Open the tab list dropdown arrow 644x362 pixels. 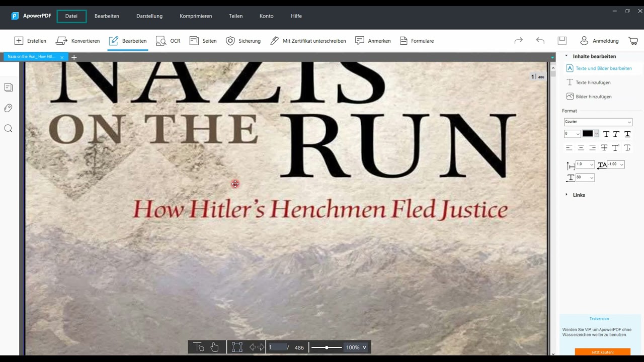(552, 57)
